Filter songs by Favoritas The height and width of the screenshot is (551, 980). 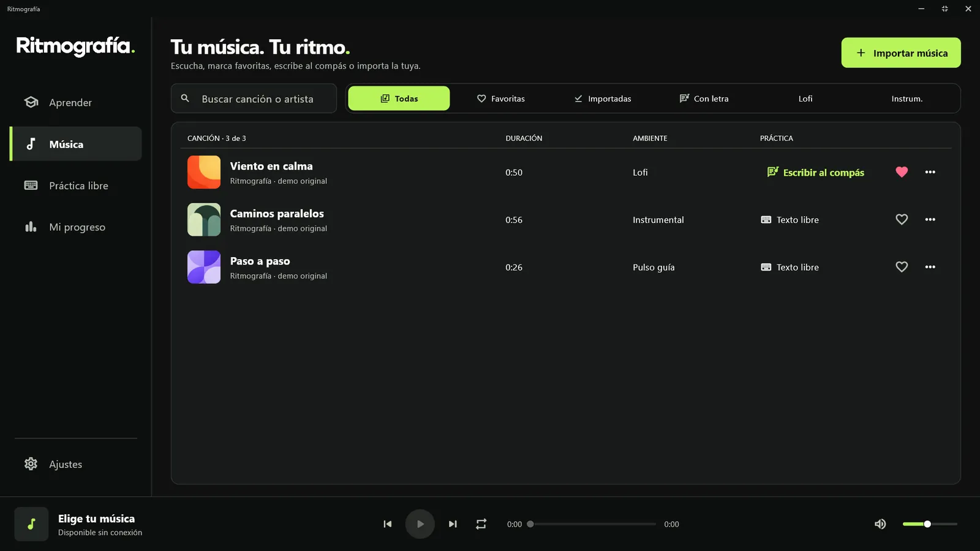click(x=500, y=99)
